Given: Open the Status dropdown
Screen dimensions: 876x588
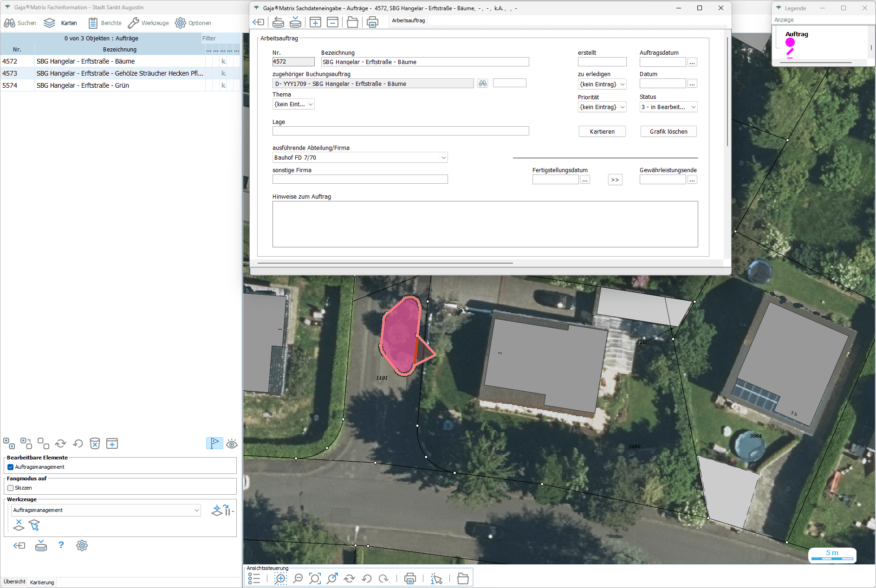Looking at the screenshot, I should [668, 107].
